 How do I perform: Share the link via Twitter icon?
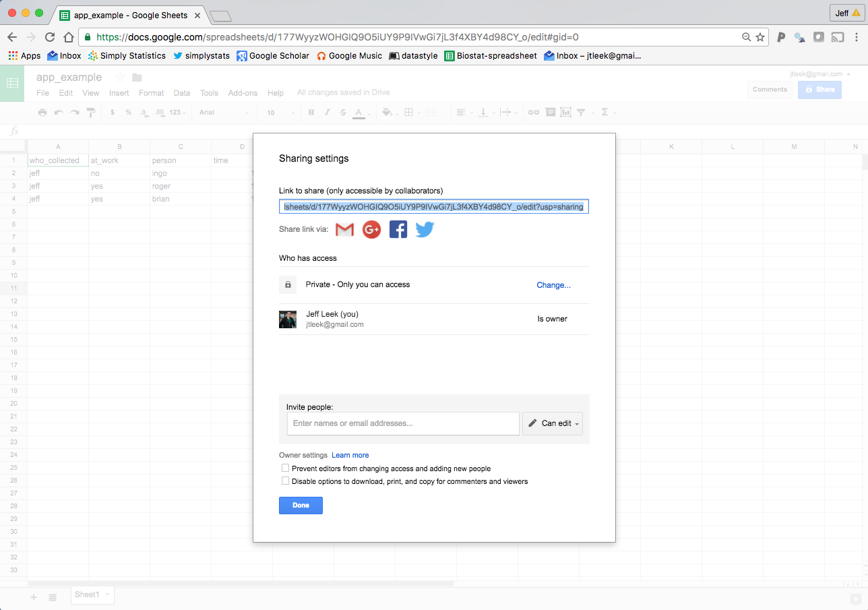pyautogui.click(x=425, y=230)
